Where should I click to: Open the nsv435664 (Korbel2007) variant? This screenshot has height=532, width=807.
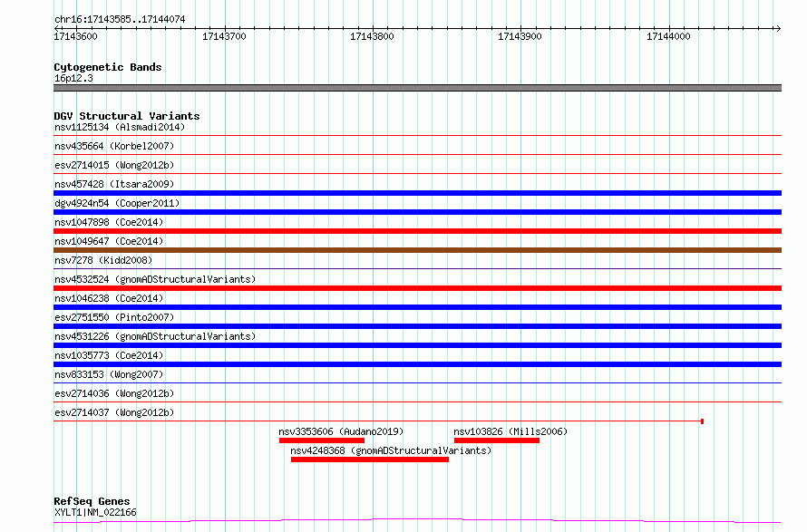tap(114, 146)
